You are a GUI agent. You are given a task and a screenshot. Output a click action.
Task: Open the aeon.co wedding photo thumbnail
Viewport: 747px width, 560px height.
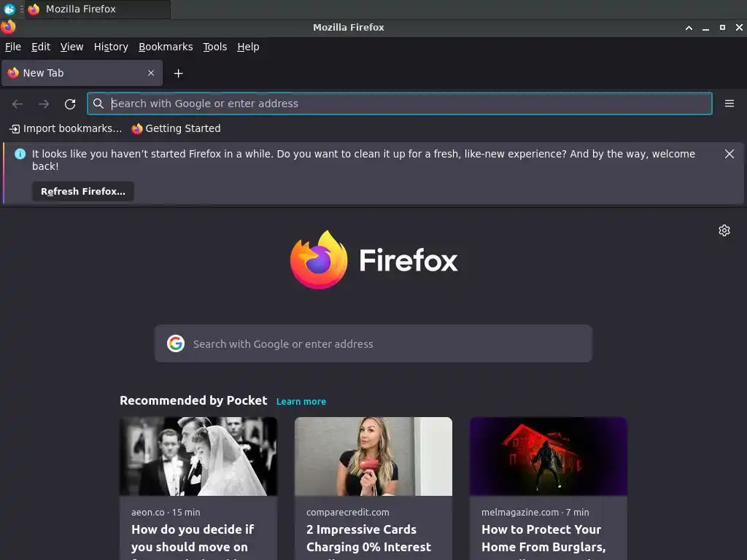coord(198,456)
